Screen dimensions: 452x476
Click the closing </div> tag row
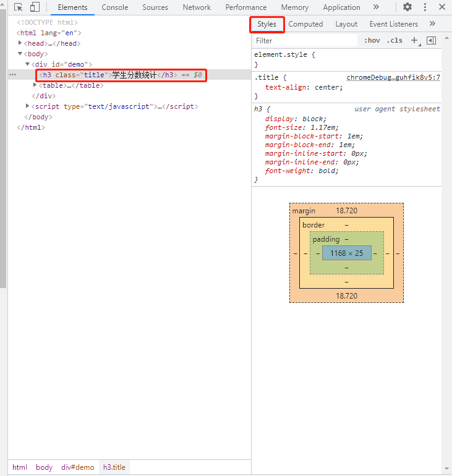tap(44, 96)
